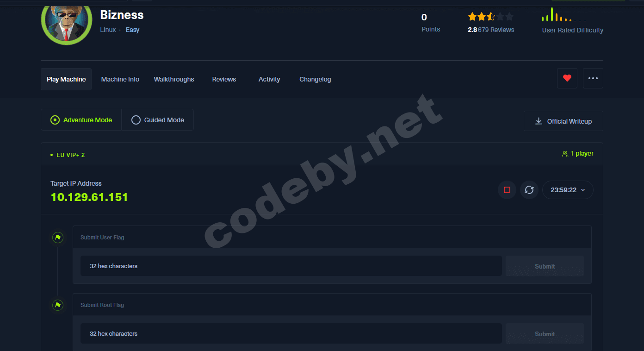Screen dimensions: 644x351
Task: Click the user flag green flag icon
Action: click(x=58, y=238)
